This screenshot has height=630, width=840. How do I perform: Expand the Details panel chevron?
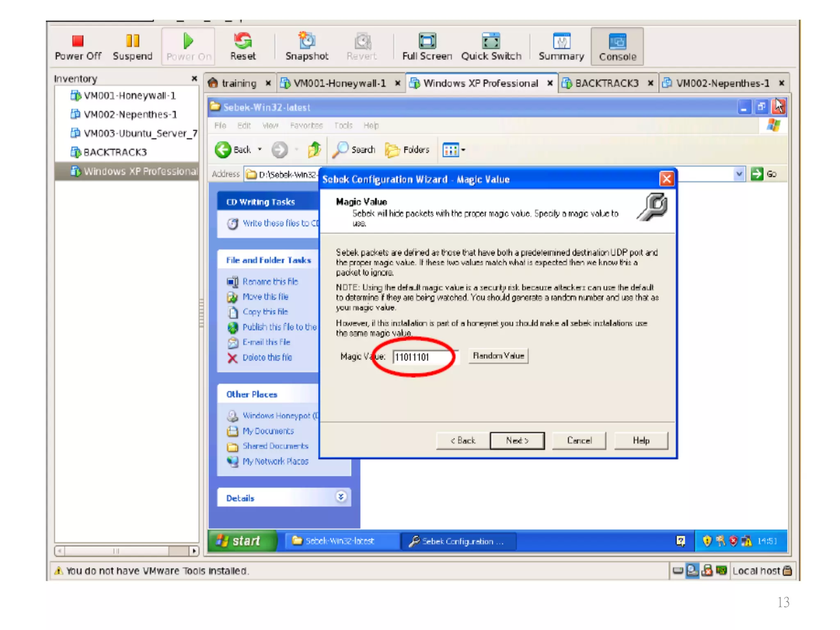341,497
